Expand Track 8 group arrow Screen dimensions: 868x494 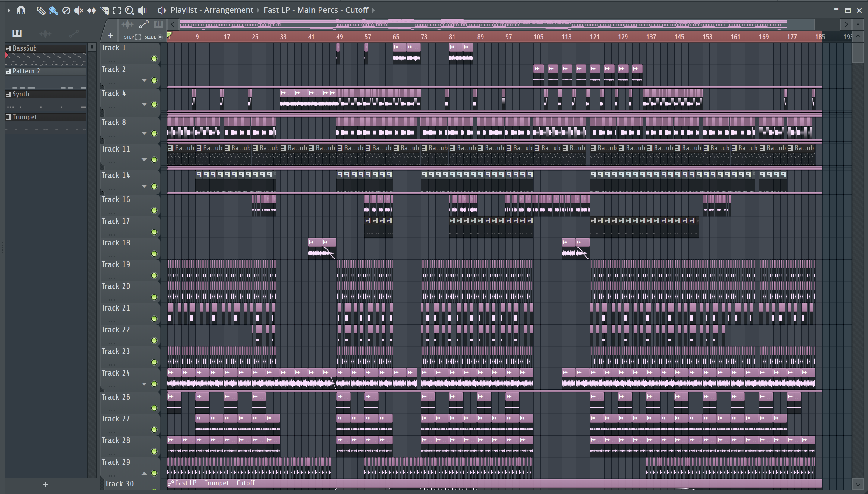144,133
